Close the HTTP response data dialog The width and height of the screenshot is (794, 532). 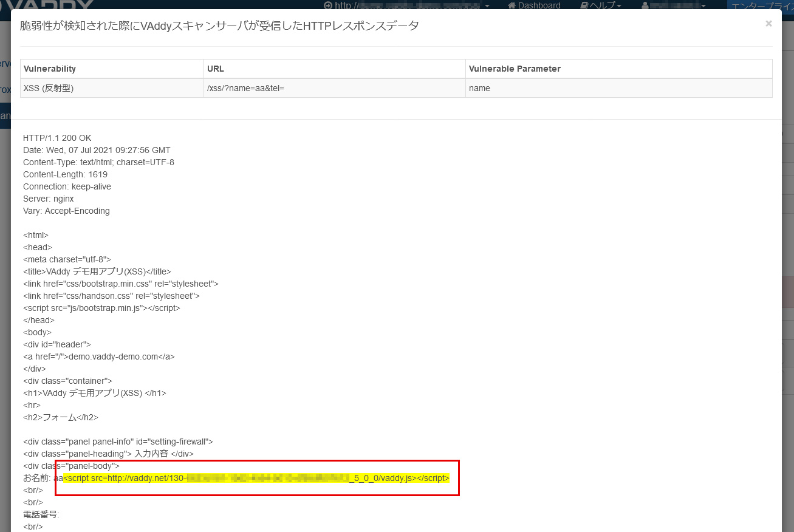pos(768,24)
